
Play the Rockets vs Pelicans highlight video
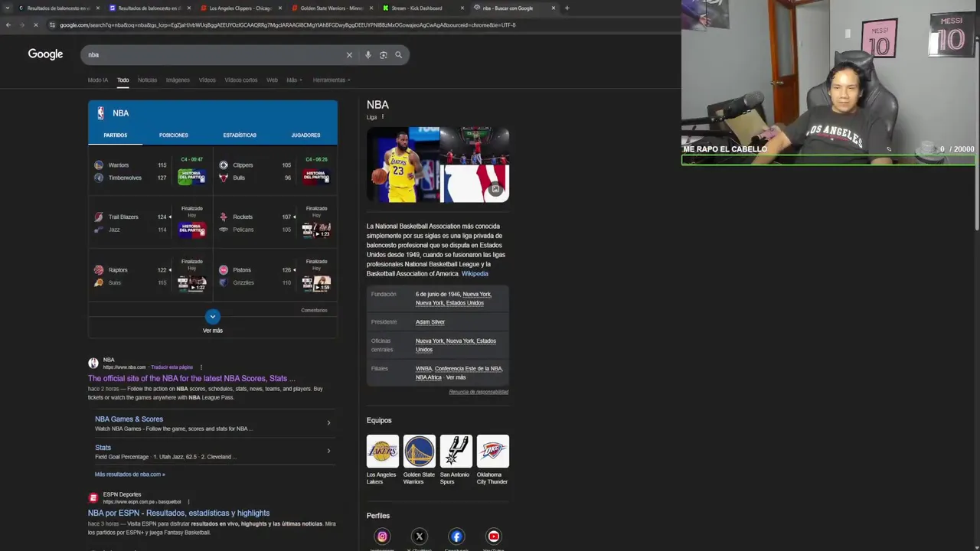316,230
